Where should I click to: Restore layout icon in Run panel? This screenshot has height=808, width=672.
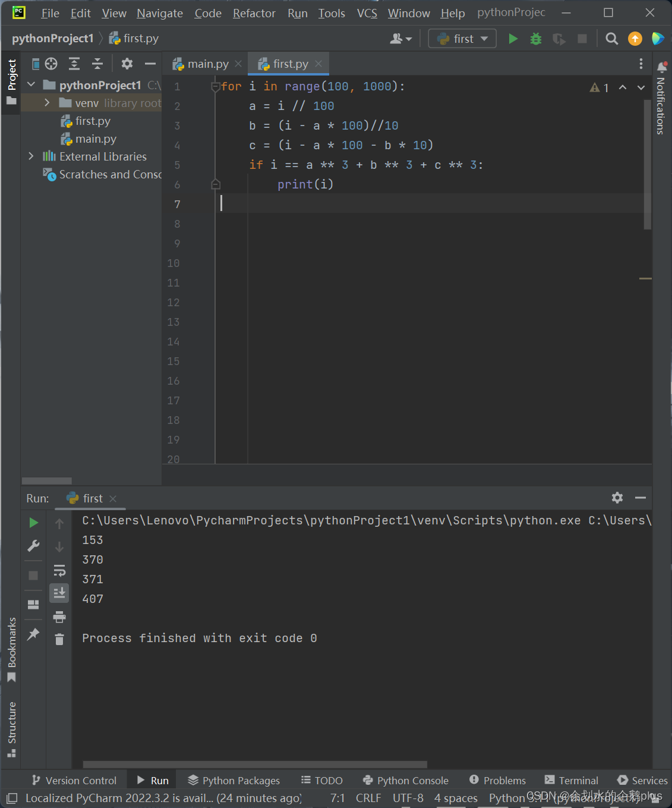33,605
